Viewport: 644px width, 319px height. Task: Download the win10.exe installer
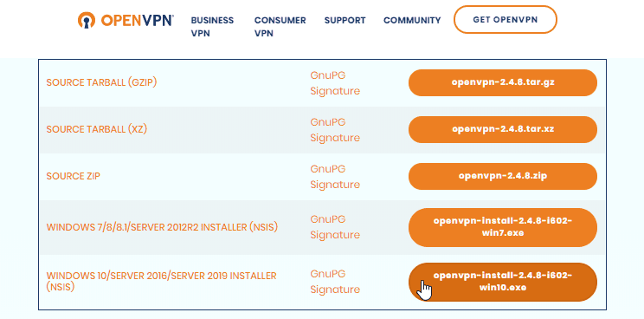(x=503, y=282)
